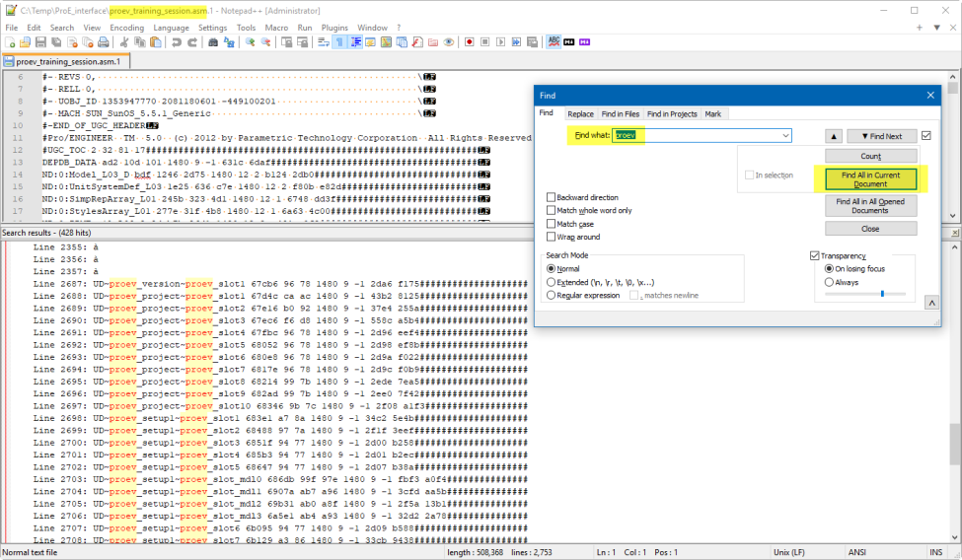
Task: Click the Open file folder icon
Action: pyautogui.click(x=25, y=42)
